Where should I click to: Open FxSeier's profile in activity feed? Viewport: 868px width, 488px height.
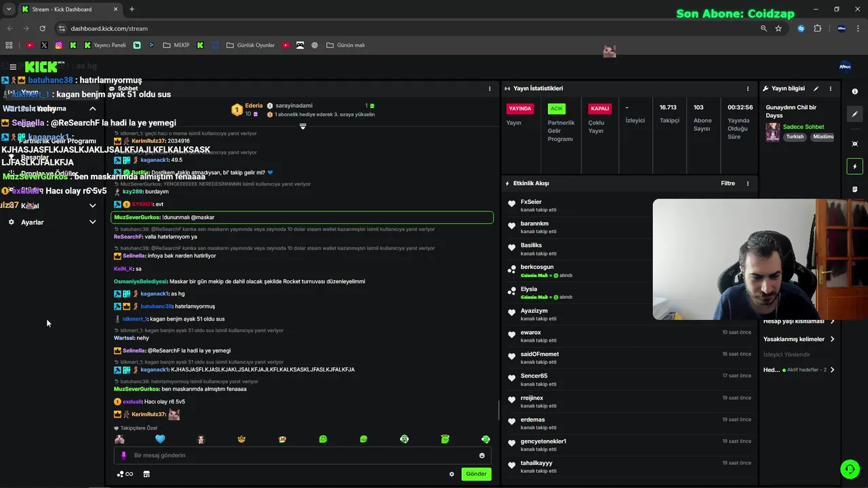click(x=531, y=202)
